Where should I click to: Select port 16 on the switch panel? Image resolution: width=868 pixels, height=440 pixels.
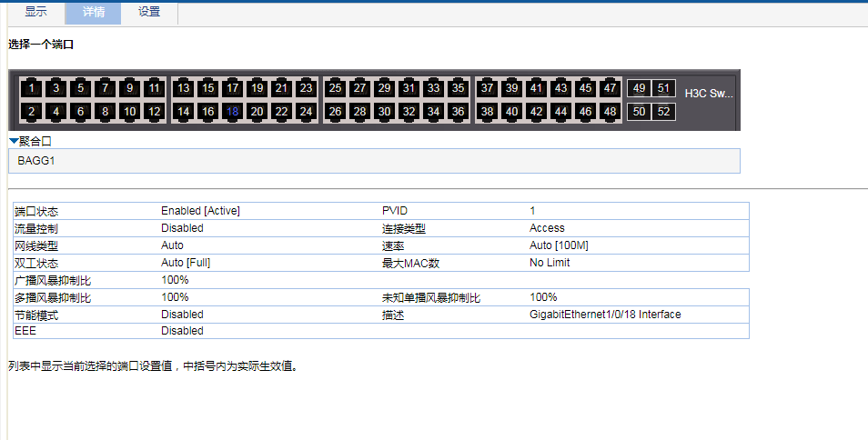click(208, 112)
